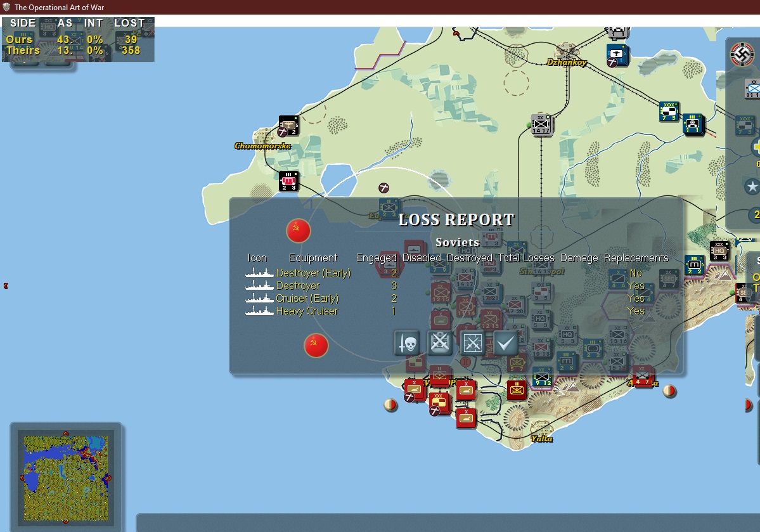Click the minimap top scroll arrow
Viewport: 760px width, 532px height.
point(65,434)
